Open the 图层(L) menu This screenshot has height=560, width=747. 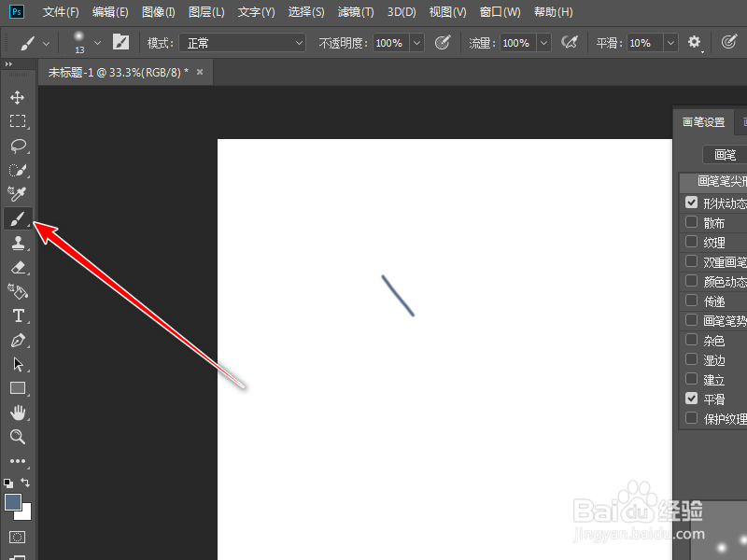(206, 12)
